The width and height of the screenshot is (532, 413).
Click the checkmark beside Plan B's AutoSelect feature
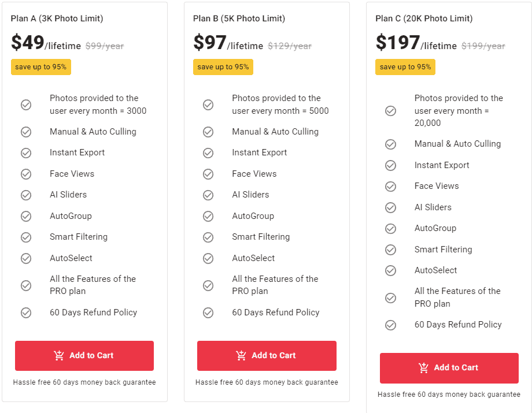pyautogui.click(x=208, y=258)
